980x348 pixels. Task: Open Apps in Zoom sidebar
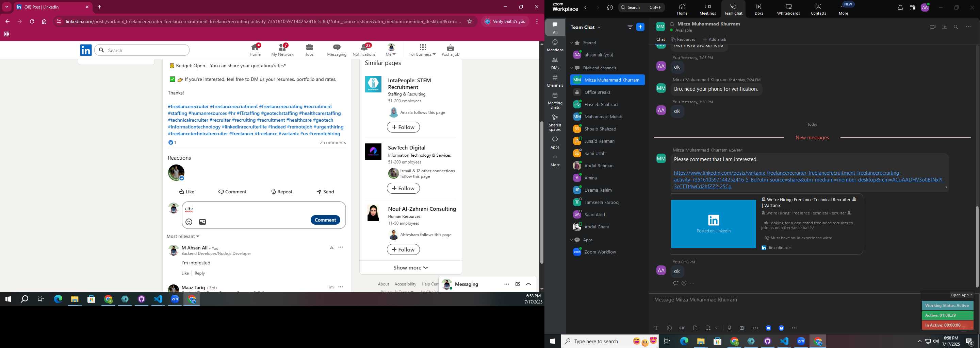(555, 143)
